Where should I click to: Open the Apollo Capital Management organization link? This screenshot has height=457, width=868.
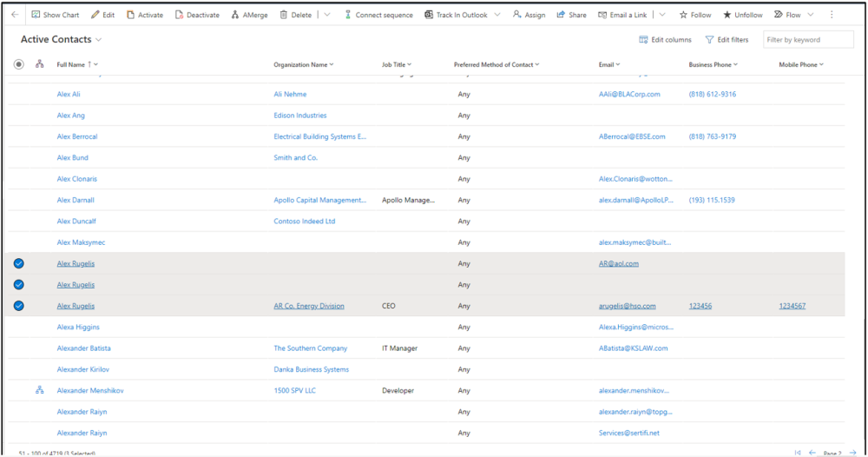pos(319,200)
